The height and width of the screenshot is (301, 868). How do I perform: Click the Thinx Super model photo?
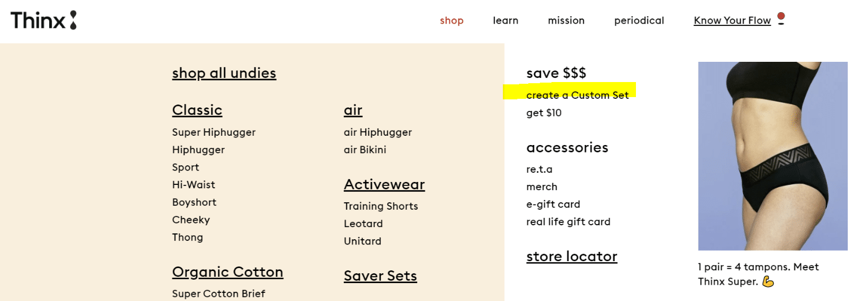pyautogui.click(x=773, y=156)
